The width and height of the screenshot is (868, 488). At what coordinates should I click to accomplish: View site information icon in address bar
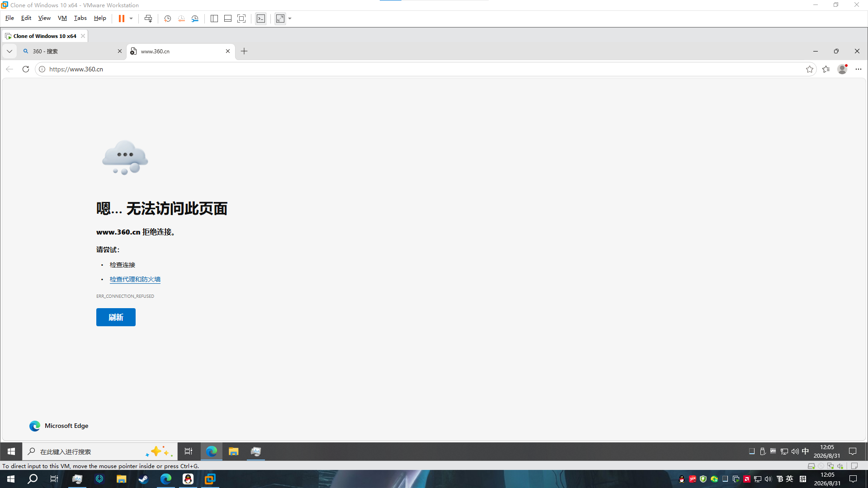(x=42, y=69)
